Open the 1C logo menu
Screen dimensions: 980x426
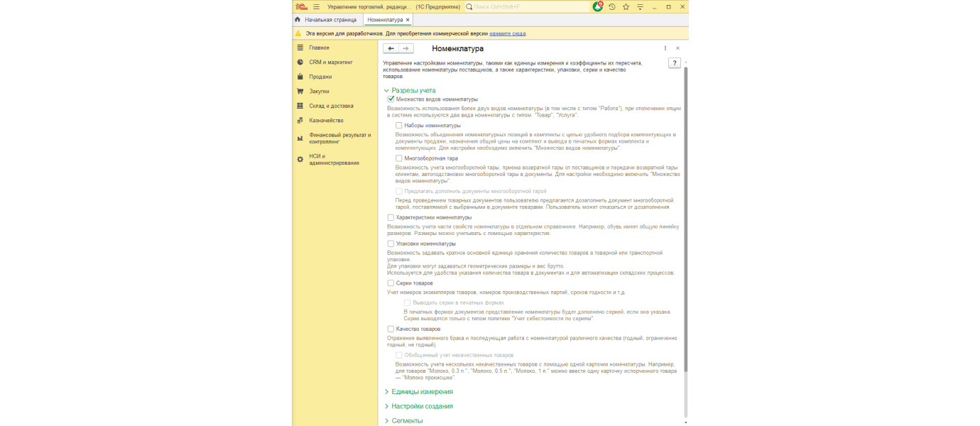coord(301,6)
